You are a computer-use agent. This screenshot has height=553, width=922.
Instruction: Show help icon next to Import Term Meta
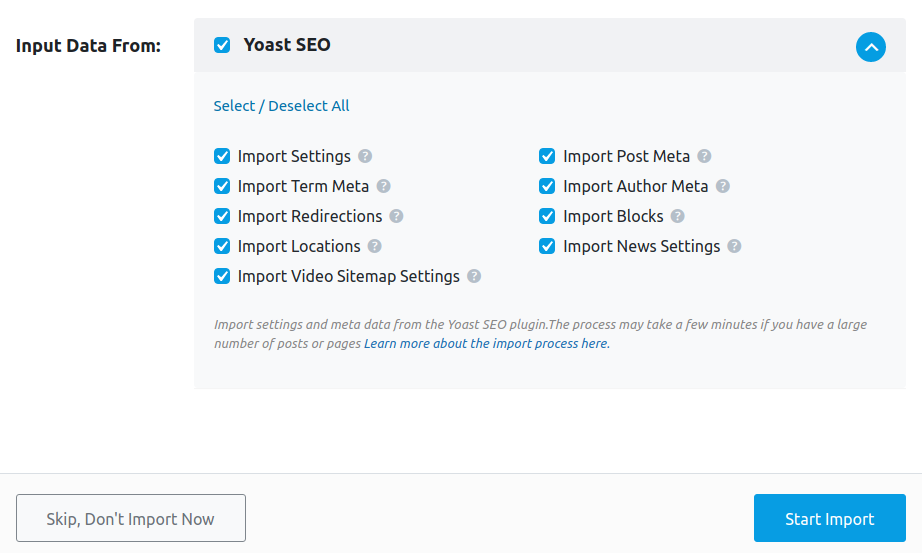[x=383, y=186]
